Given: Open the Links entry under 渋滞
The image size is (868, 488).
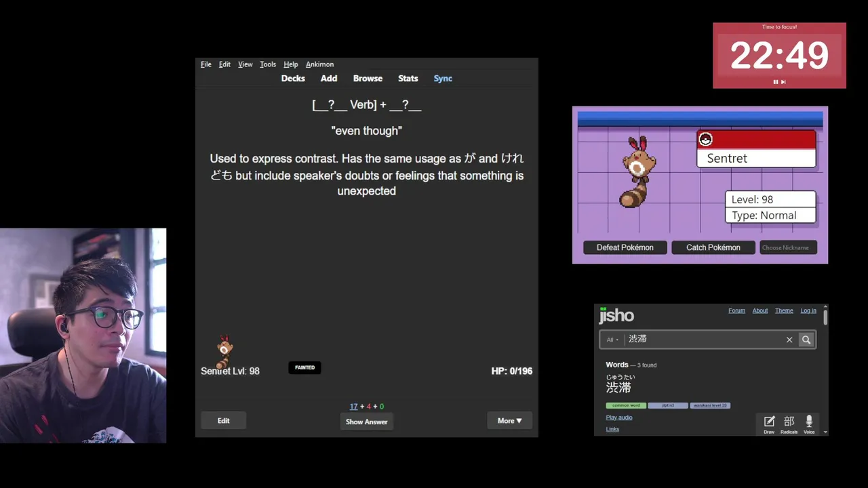Looking at the screenshot, I should [x=612, y=429].
